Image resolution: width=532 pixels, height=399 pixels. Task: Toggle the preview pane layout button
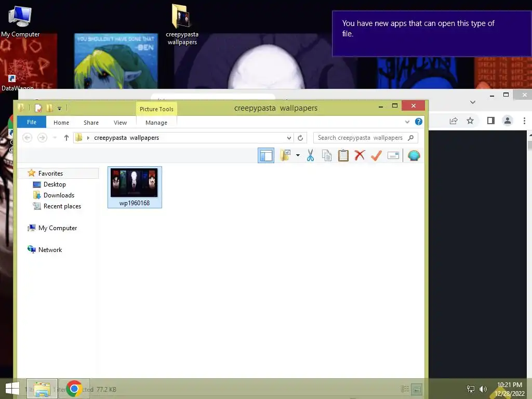tap(266, 155)
